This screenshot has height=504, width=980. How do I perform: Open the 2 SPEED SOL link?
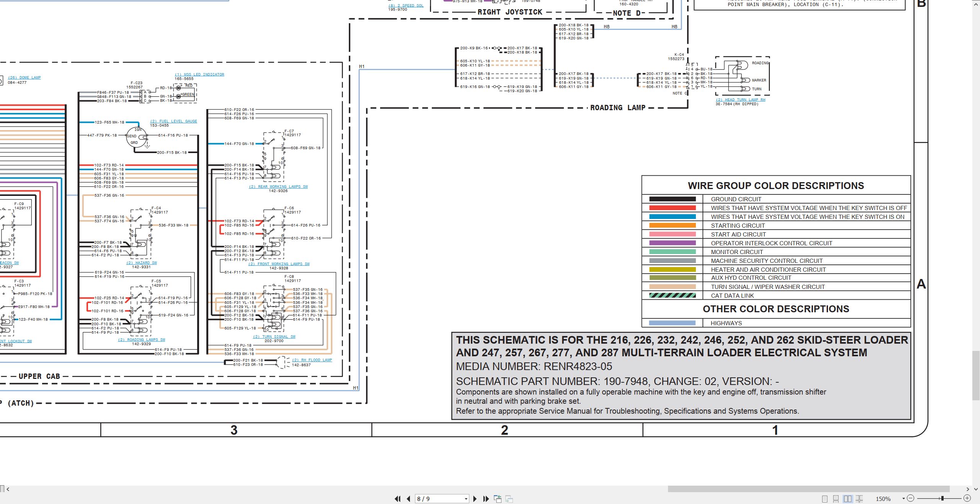pos(406,6)
